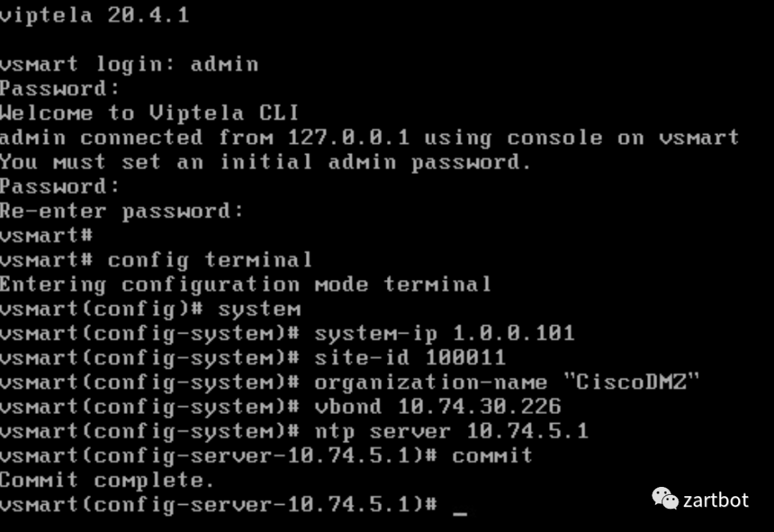
Task: Click the 'Commit complete.' message
Action: [107, 480]
